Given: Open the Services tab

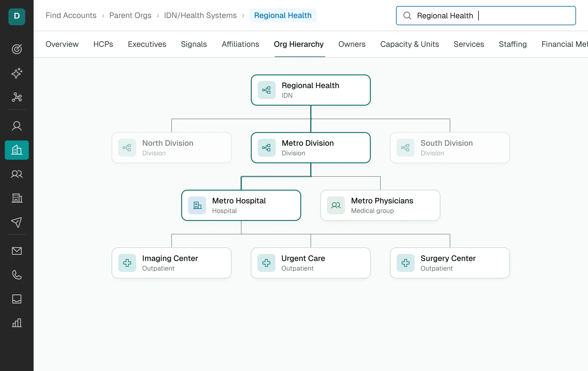Looking at the screenshot, I should pos(469,44).
